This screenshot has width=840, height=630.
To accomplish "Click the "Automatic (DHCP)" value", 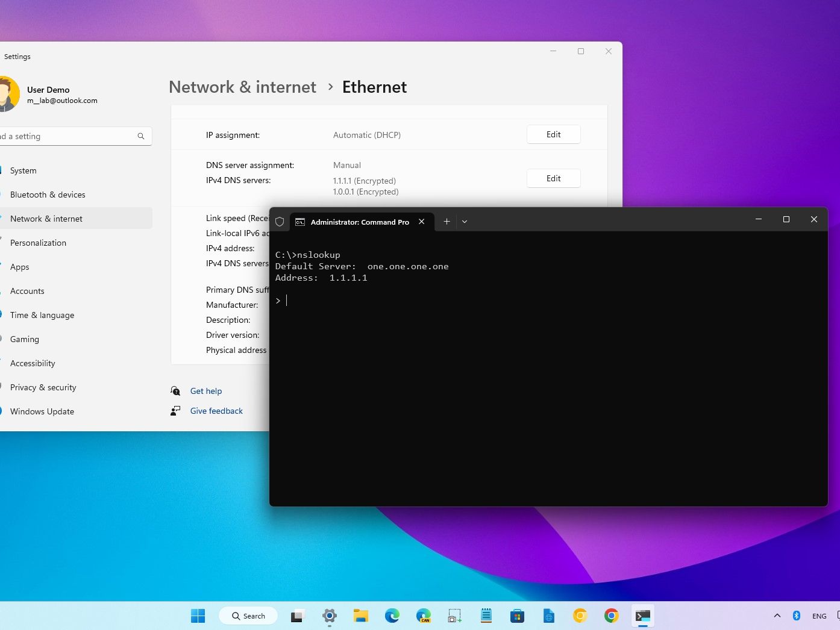I will coord(367,135).
